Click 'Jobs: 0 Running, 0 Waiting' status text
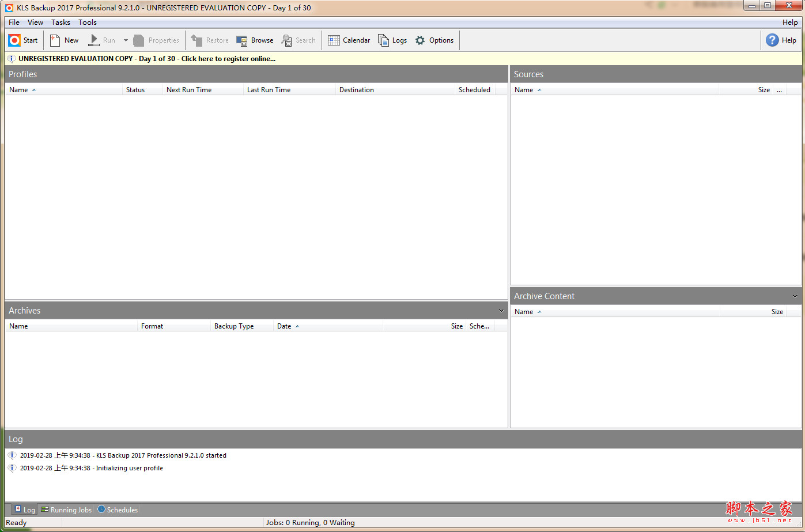This screenshot has width=805, height=532. [311, 523]
